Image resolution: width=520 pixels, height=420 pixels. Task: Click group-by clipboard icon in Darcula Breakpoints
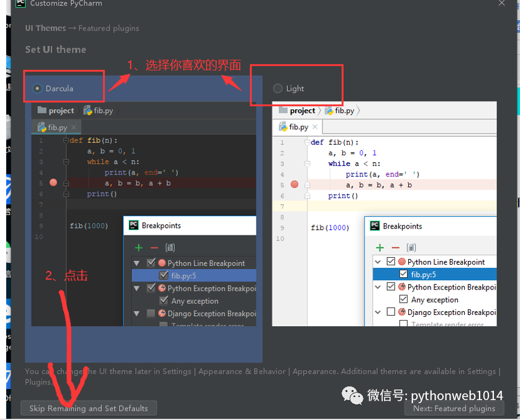coord(170,247)
